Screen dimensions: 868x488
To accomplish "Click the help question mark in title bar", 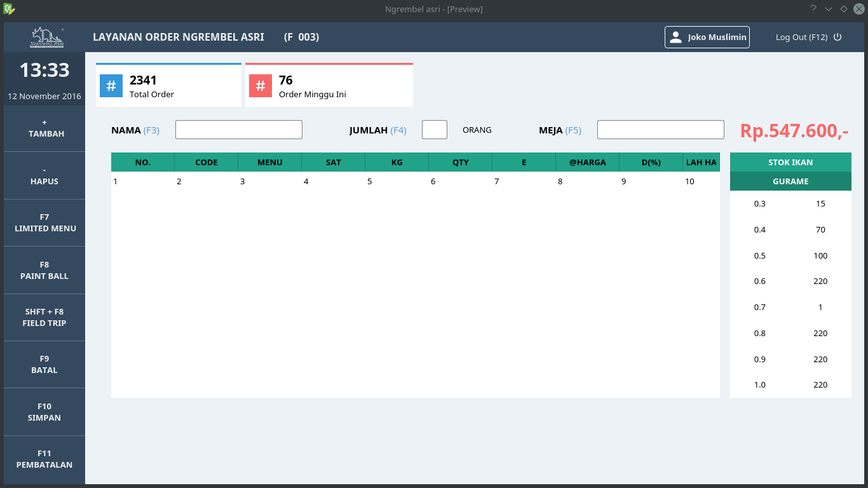I will click(x=813, y=9).
